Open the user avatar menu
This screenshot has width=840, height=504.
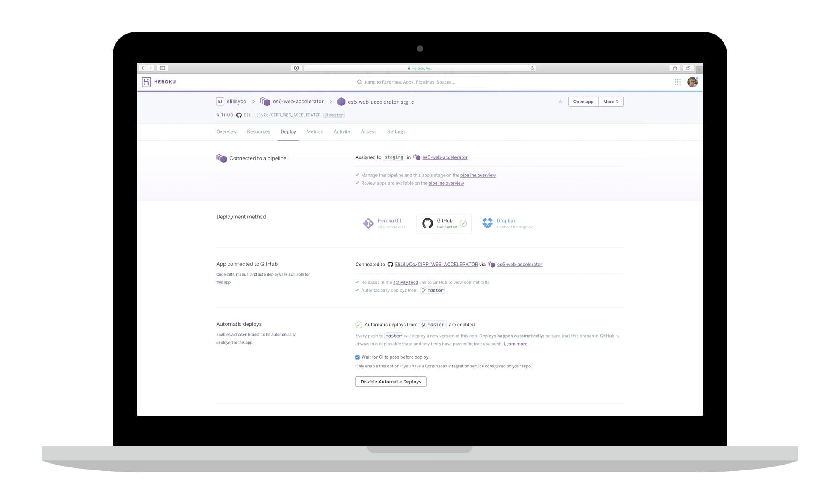(x=692, y=82)
